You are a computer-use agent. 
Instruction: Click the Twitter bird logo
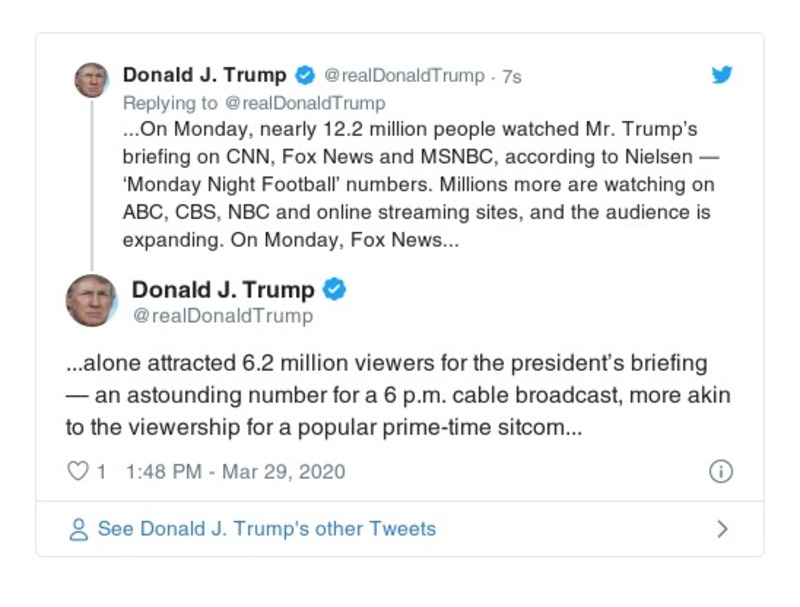click(722, 75)
